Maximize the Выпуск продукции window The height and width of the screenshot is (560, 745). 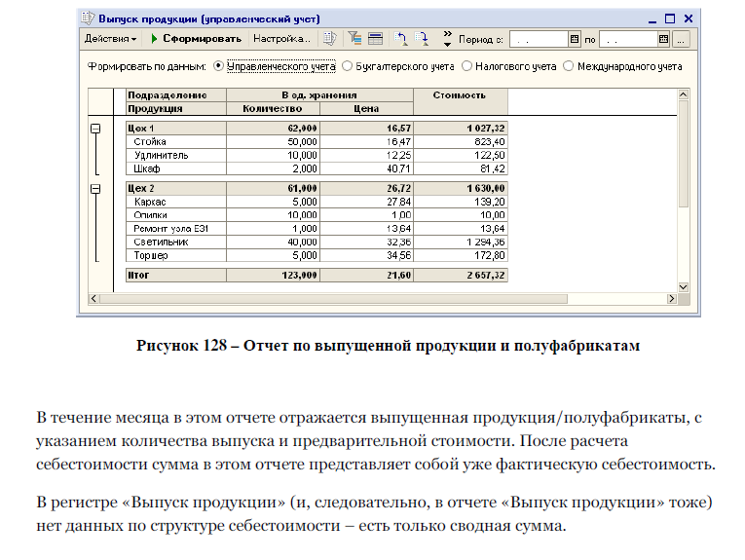point(670,19)
